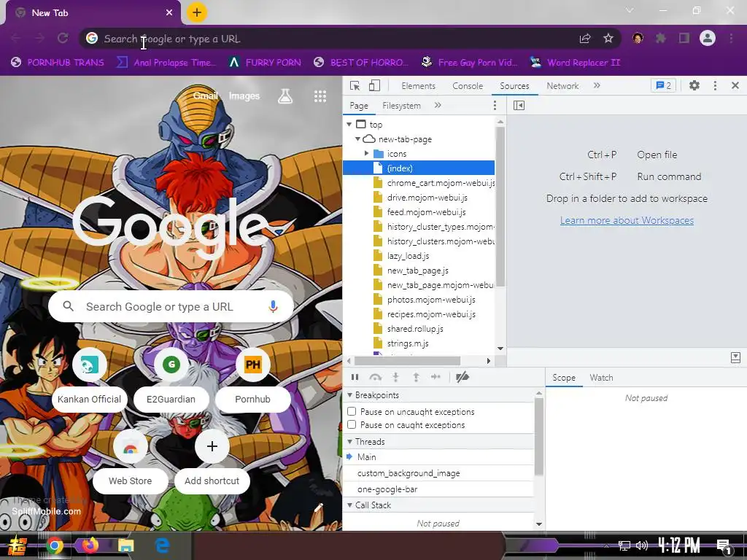Close the DevTools panel
This screenshot has width=747, height=560.
click(x=735, y=86)
